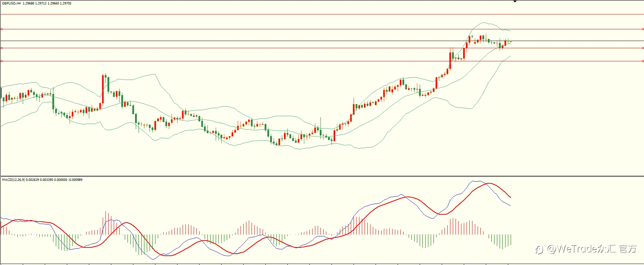Image resolution: width=644 pixels, height=265 pixels.
Task: Click the most recent candle at chart's right edge
Action: 511,41
